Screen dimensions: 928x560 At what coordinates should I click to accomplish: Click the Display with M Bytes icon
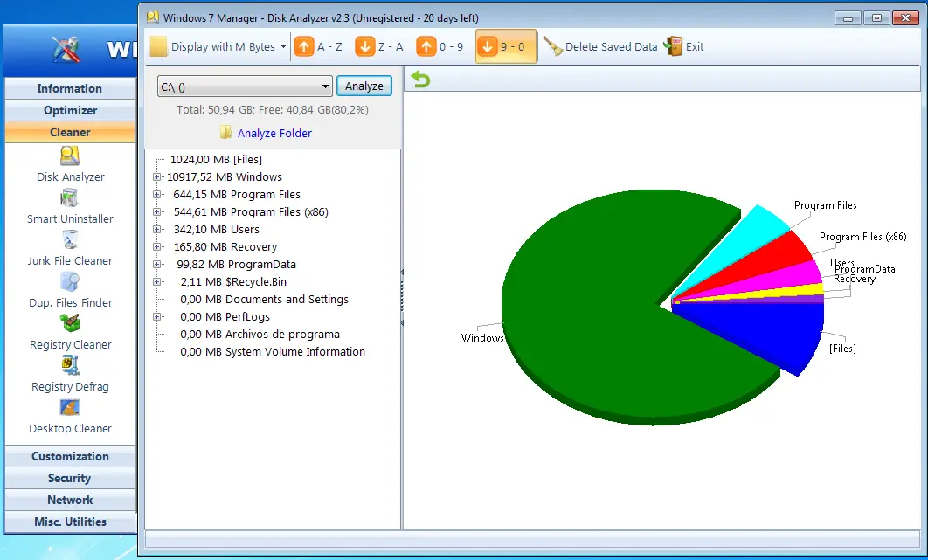point(159,47)
